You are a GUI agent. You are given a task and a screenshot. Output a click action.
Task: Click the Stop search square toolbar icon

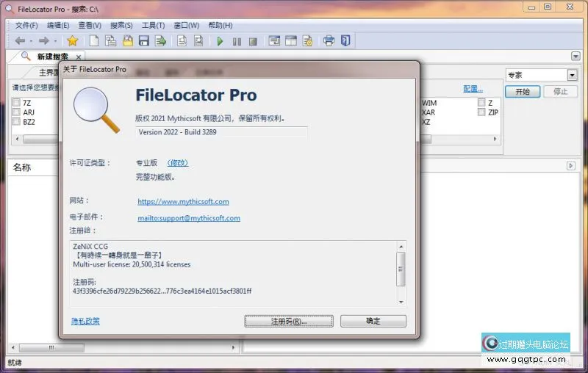[253, 41]
